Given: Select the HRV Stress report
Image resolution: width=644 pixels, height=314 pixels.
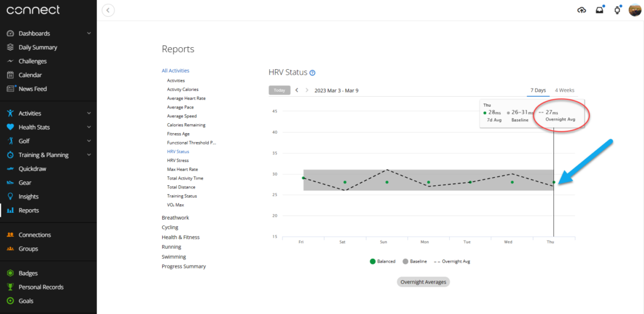Looking at the screenshot, I should pos(178,161).
